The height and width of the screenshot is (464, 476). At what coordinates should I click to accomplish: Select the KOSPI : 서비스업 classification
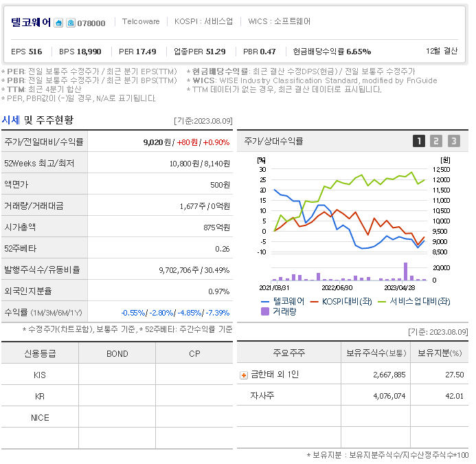203,21
